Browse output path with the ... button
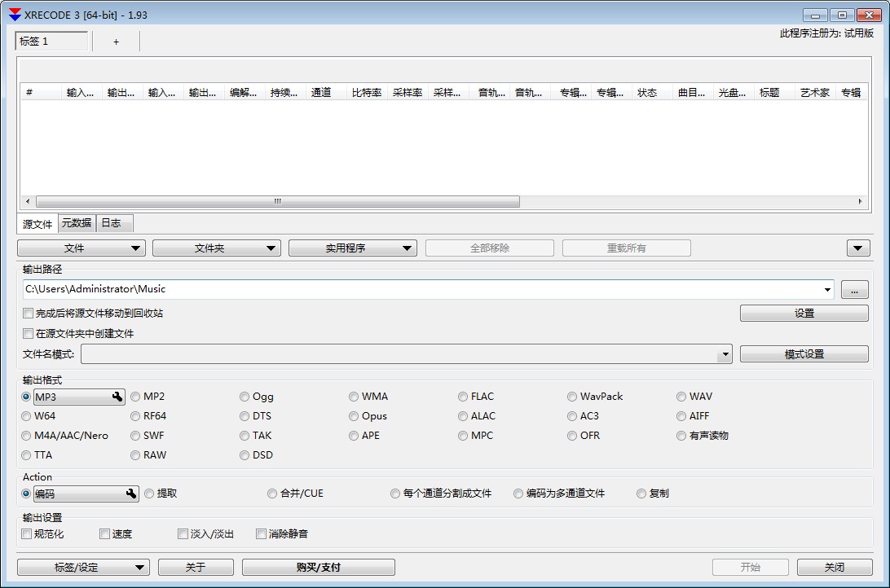 pos(854,289)
